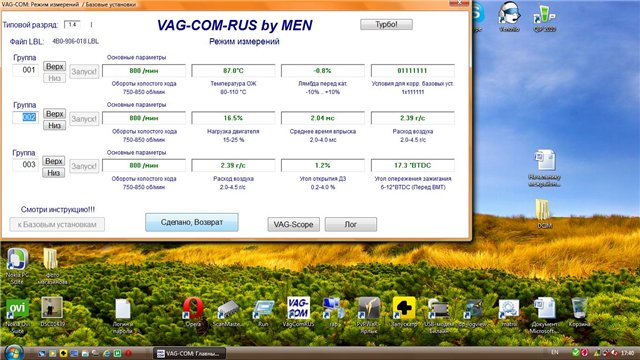Focus the group 002 number field
The image size is (640, 360).
point(25,117)
